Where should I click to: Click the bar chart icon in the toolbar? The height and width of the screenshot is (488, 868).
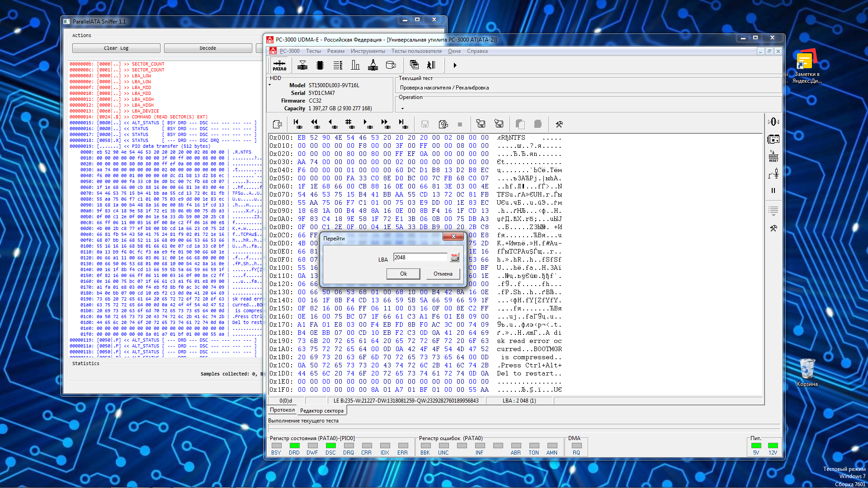[x=355, y=66]
